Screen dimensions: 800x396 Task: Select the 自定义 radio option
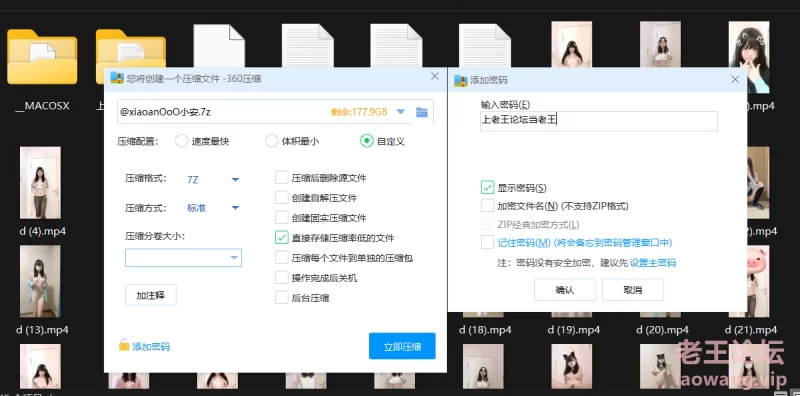(366, 141)
